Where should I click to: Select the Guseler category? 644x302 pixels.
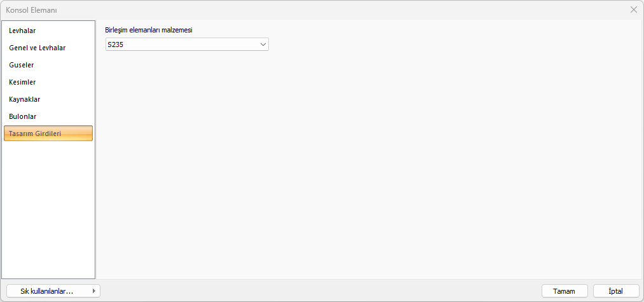click(21, 65)
